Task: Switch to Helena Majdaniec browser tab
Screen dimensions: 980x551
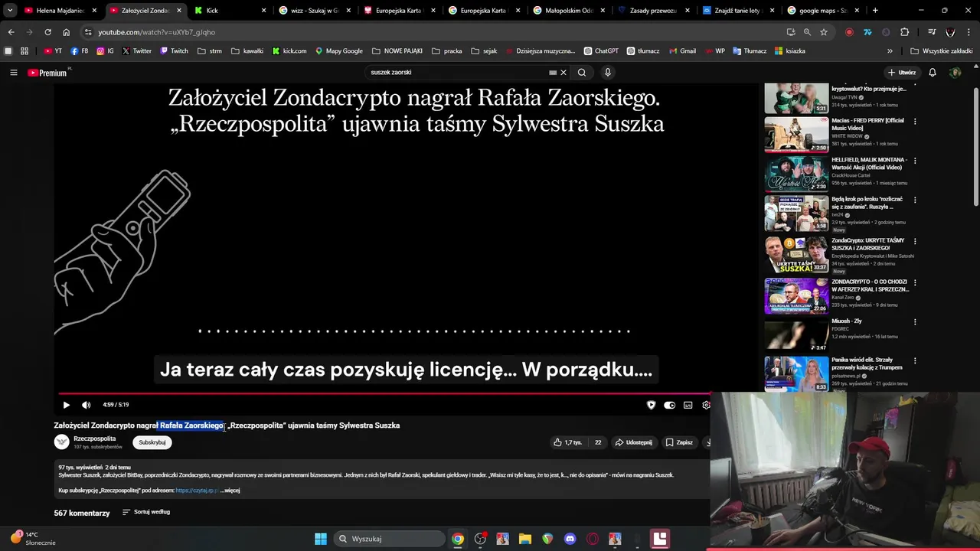Action: coord(60,11)
